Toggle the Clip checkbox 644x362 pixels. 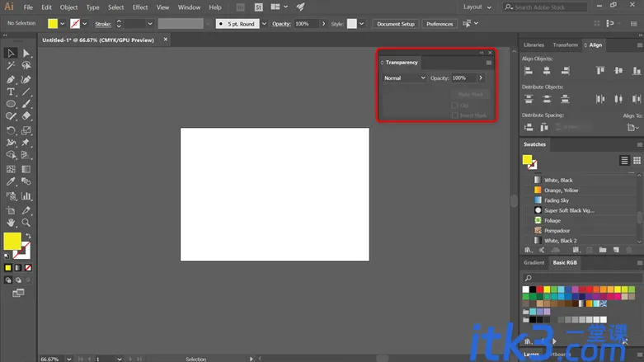pyautogui.click(x=454, y=106)
